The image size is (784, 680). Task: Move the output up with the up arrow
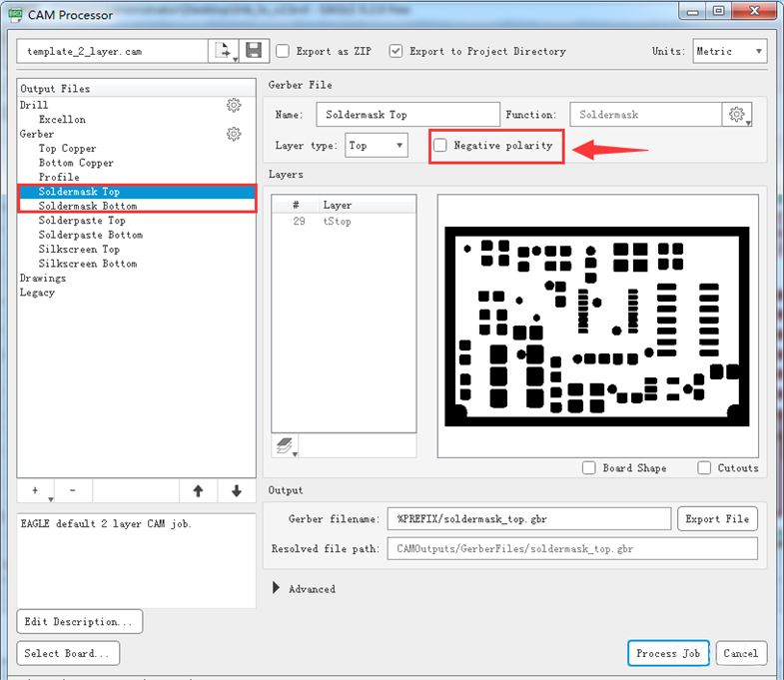coord(198,490)
